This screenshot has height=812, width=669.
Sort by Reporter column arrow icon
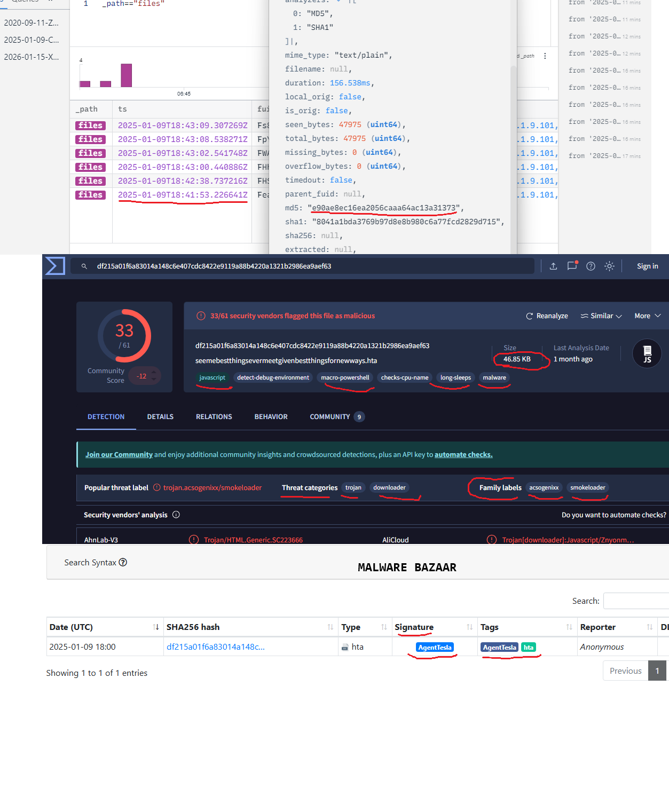650,627
